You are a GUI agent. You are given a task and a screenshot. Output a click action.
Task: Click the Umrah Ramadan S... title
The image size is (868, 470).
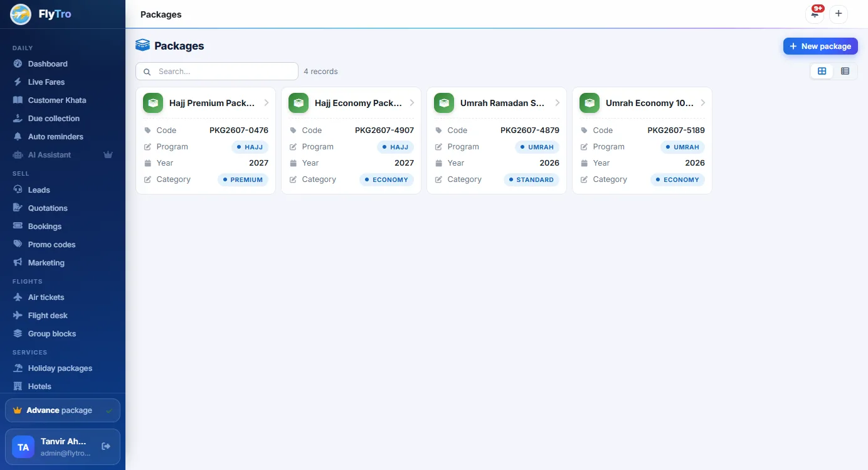click(502, 103)
